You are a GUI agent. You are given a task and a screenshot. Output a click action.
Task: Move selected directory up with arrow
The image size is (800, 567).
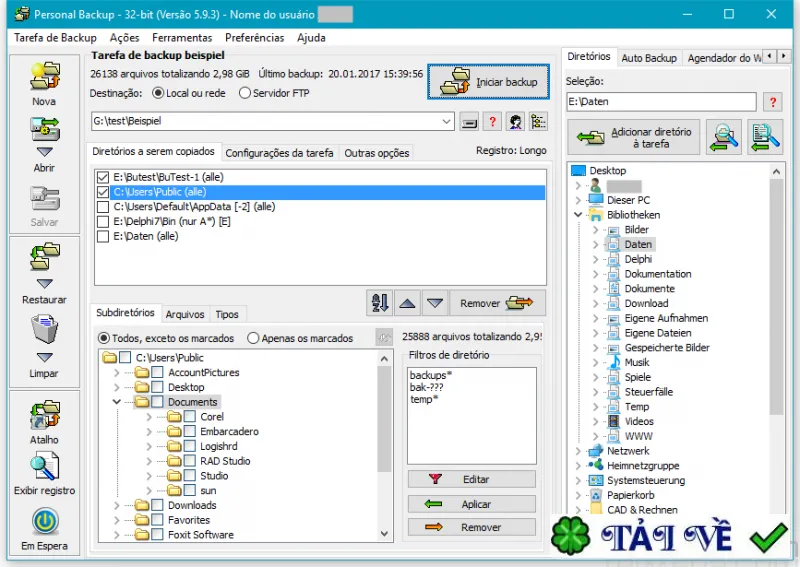(x=407, y=303)
